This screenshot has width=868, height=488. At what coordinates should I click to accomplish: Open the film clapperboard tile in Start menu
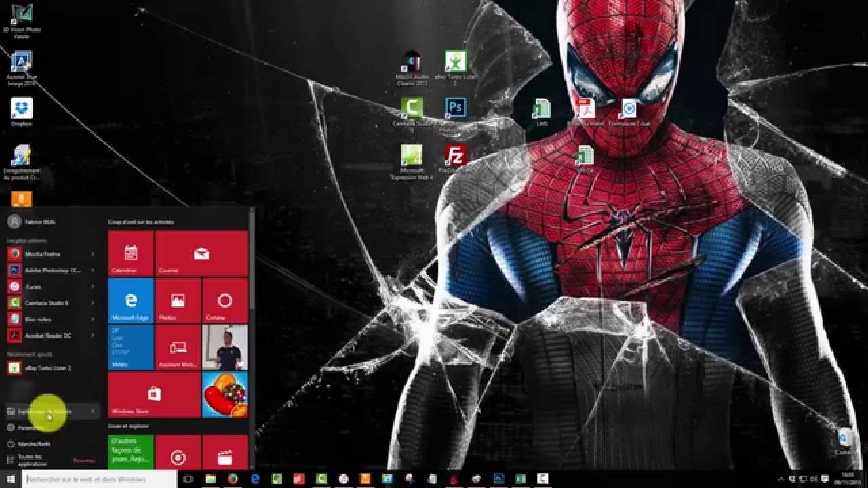[x=225, y=451]
